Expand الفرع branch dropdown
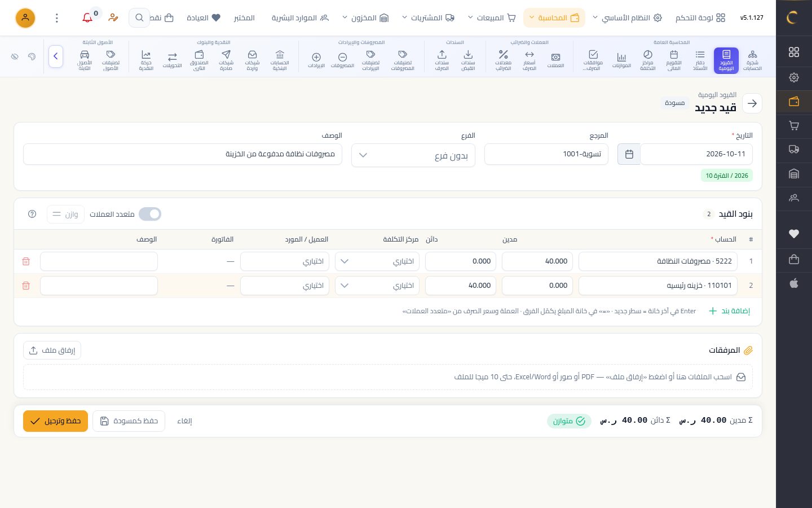The height and width of the screenshot is (508, 812). [413, 155]
